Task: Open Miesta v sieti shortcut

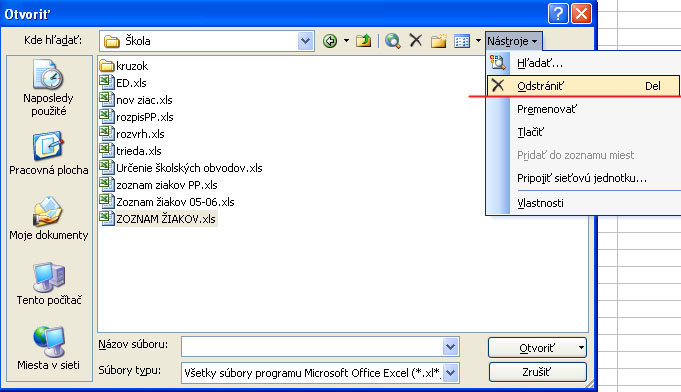Action: coord(49,348)
